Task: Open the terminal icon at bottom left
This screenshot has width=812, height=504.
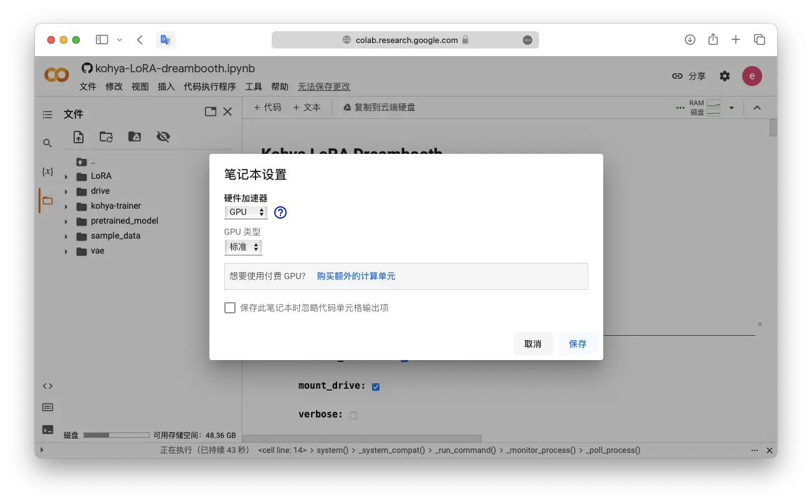Action: (47, 429)
